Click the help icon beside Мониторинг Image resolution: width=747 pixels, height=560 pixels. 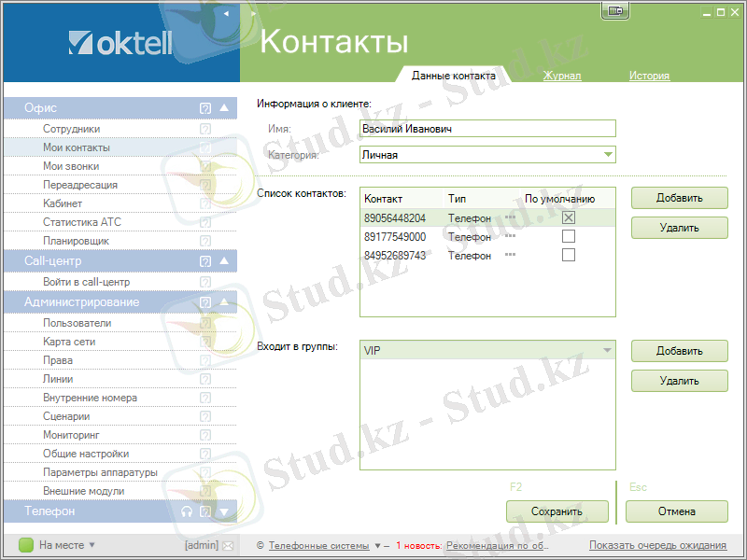204,434
